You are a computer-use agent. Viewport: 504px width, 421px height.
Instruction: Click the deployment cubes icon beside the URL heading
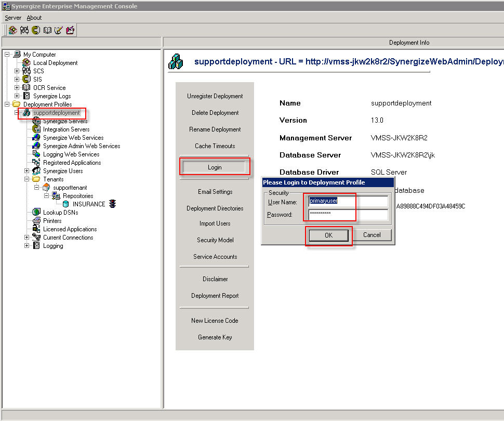(x=176, y=61)
